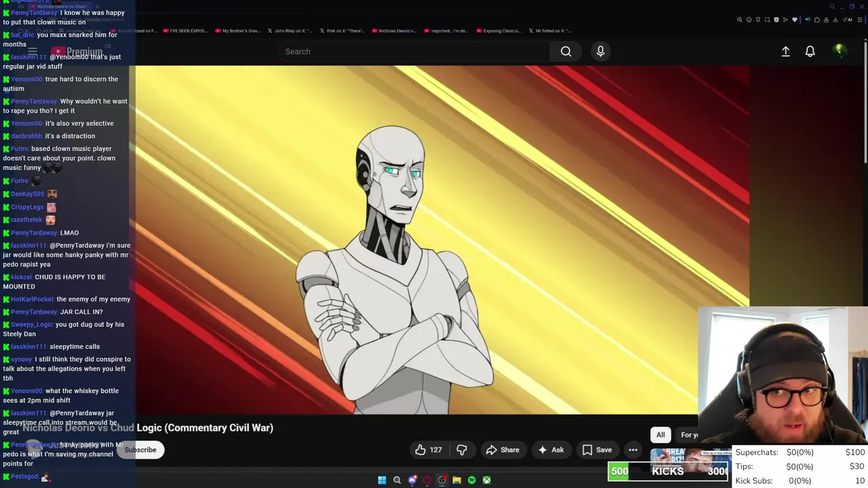Subscribe to the channel

pos(140,450)
